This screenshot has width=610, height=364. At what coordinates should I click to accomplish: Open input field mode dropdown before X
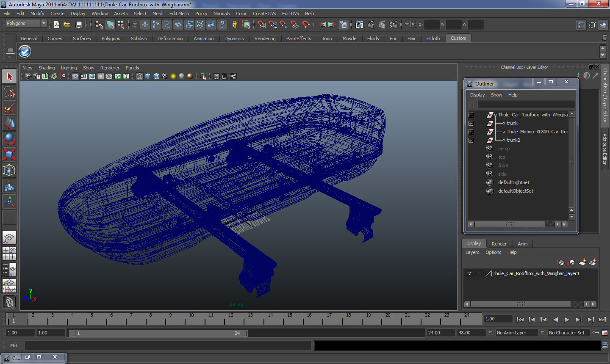point(407,25)
